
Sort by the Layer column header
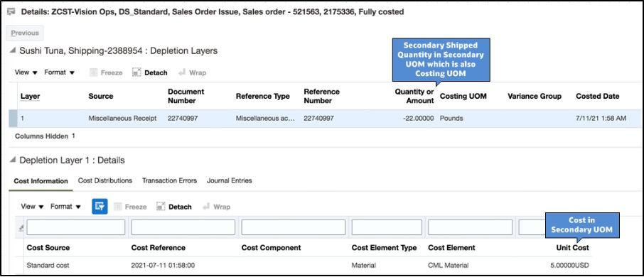tap(30, 96)
